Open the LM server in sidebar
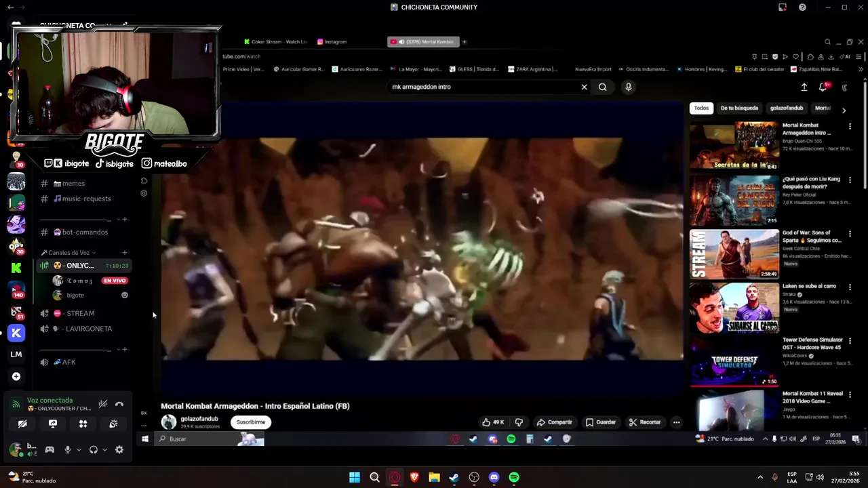The width and height of the screenshot is (868, 488). click(x=16, y=354)
